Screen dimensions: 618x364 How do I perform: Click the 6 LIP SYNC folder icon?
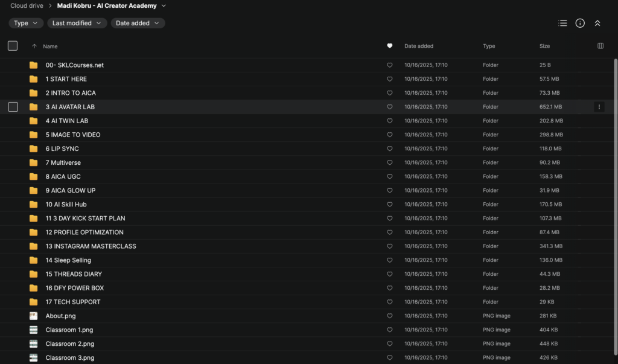(x=33, y=148)
